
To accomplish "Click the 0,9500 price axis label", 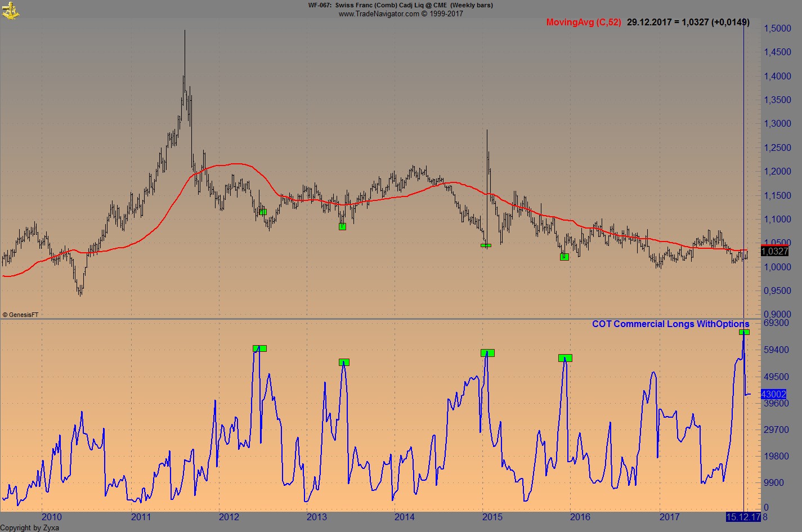I will [x=777, y=291].
